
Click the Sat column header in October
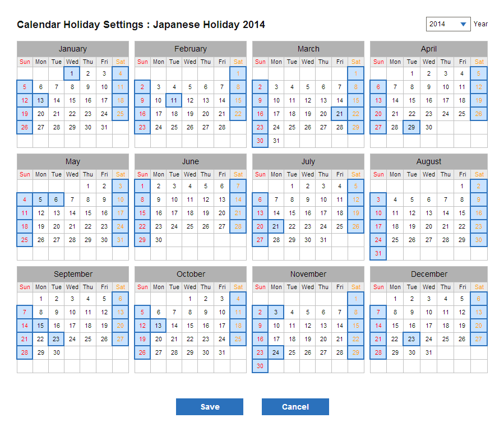click(238, 286)
